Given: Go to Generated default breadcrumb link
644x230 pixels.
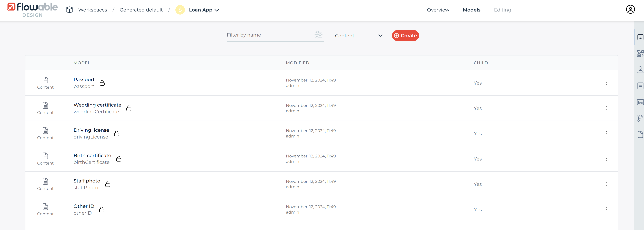Looking at the screenshot, I should [141, 10].
